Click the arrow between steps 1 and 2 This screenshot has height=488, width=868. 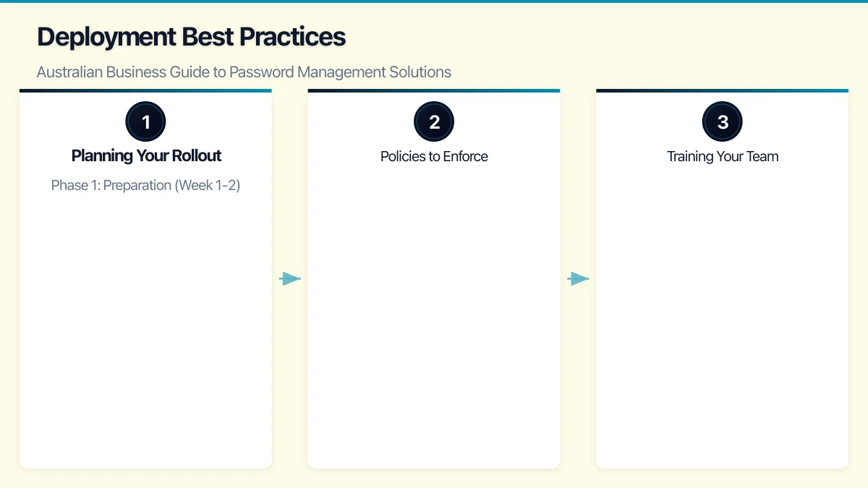pos(289,278)
